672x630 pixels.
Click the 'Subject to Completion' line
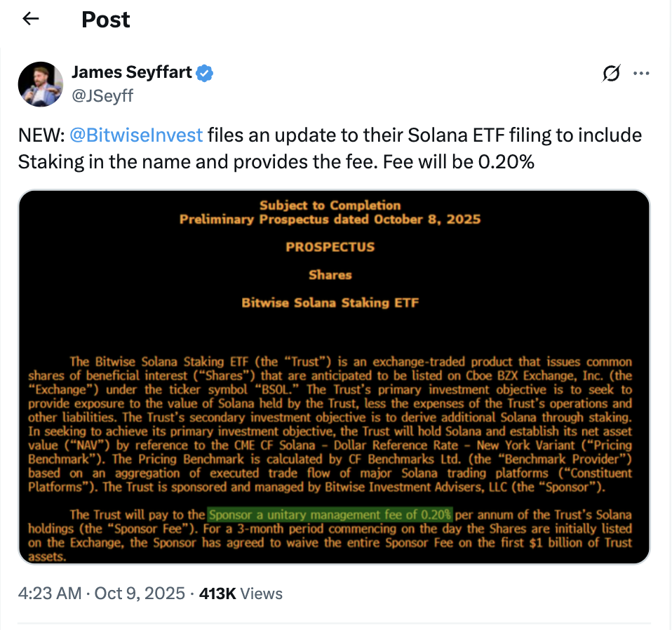pos(330,206)
